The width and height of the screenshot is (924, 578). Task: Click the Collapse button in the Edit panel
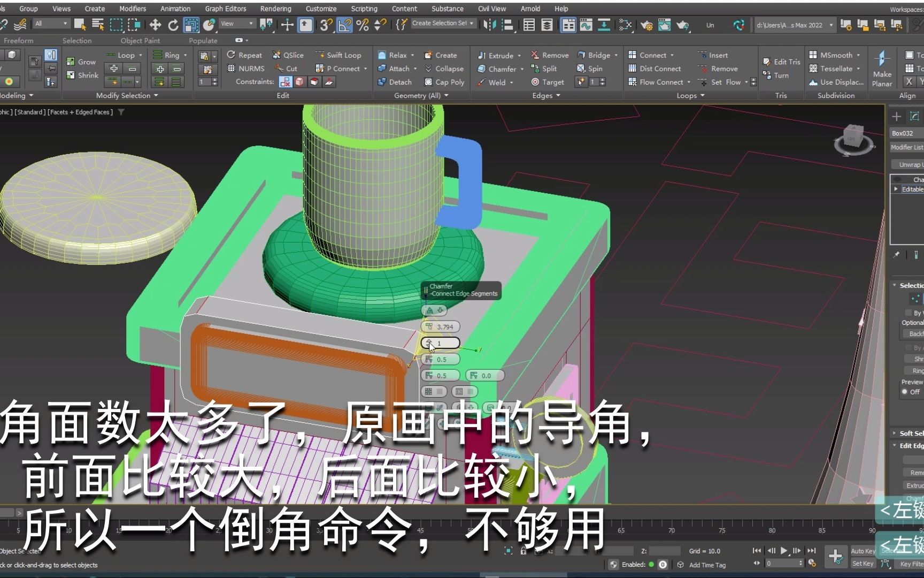[x=445, y=68]
